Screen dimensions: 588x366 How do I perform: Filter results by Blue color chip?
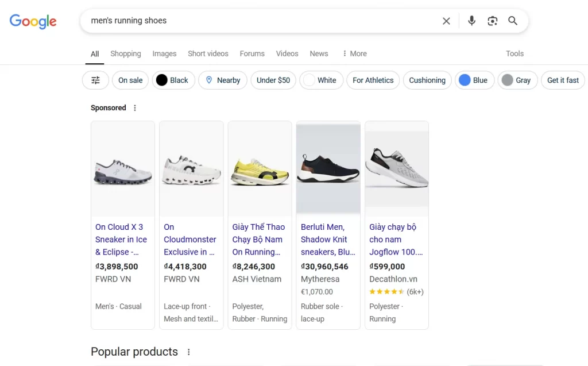[x=474, y=80]
